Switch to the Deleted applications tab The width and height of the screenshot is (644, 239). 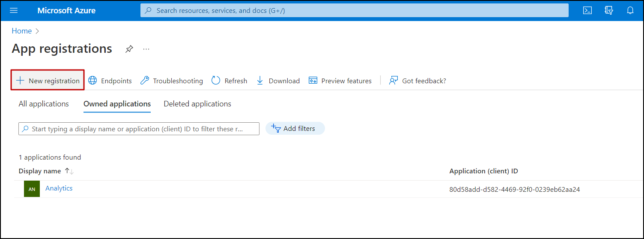[197, 104]
